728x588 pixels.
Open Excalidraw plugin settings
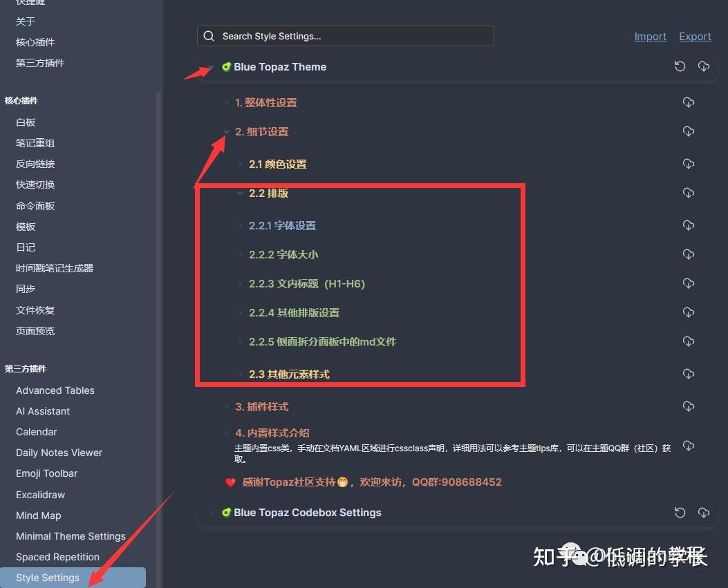coord(40,495)
